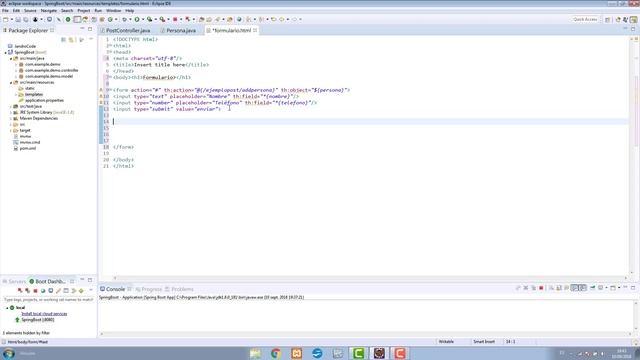Open Google Chrome from the taskbar
640x360 pixels.
point(276,353)
